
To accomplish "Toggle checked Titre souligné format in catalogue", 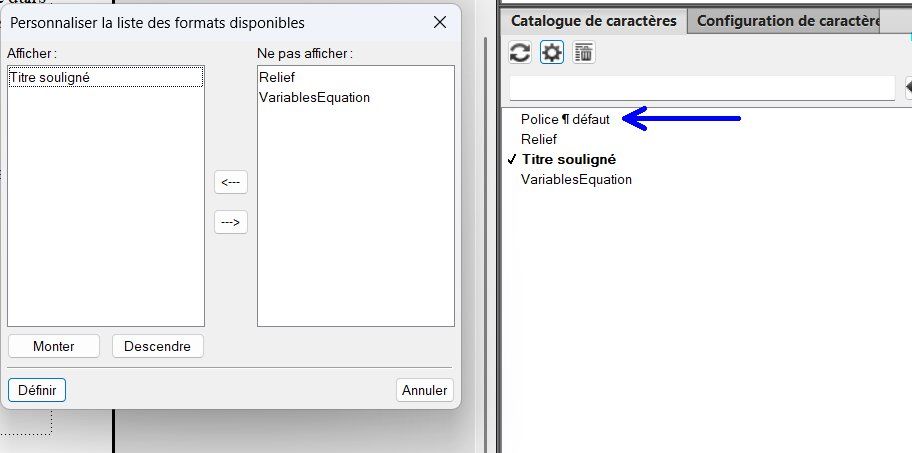I will tap(568, 159).
